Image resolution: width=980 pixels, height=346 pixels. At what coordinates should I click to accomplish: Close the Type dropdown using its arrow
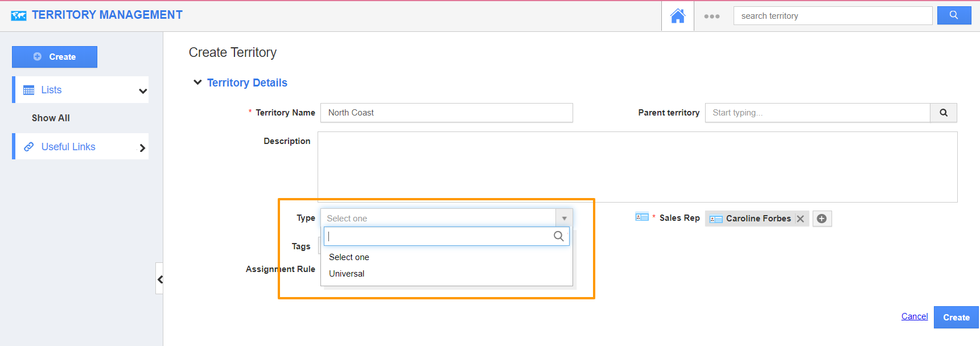(564, 219)
